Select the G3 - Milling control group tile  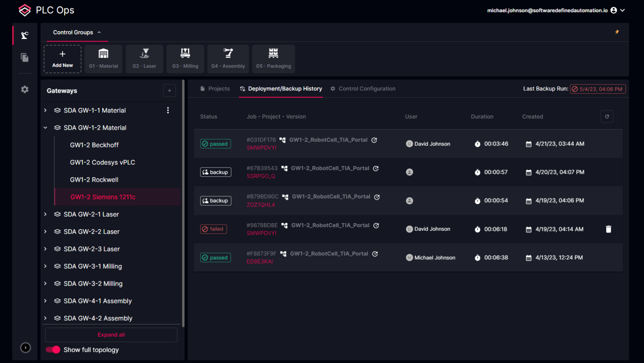(x=185, y=59)
